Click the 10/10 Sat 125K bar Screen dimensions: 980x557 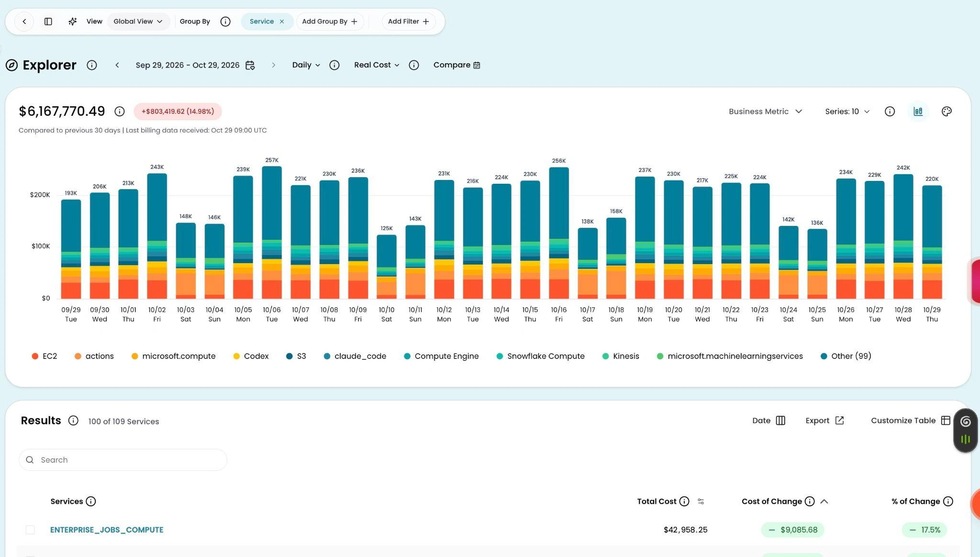point(387,267)
